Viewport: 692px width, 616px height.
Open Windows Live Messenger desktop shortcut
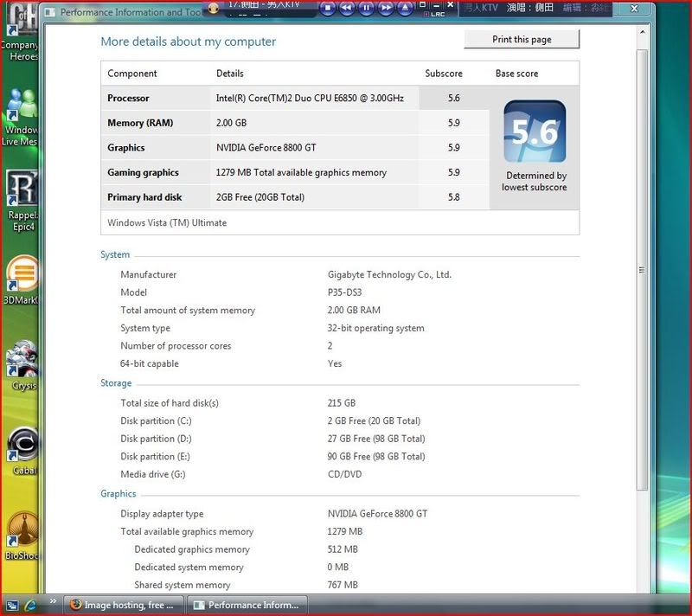click(x=20, y=118)
